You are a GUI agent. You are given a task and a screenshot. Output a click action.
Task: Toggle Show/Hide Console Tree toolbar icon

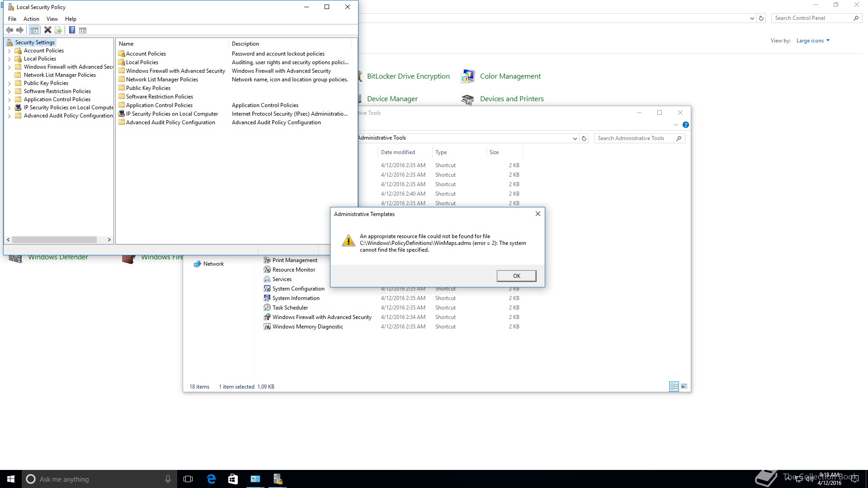34,30
